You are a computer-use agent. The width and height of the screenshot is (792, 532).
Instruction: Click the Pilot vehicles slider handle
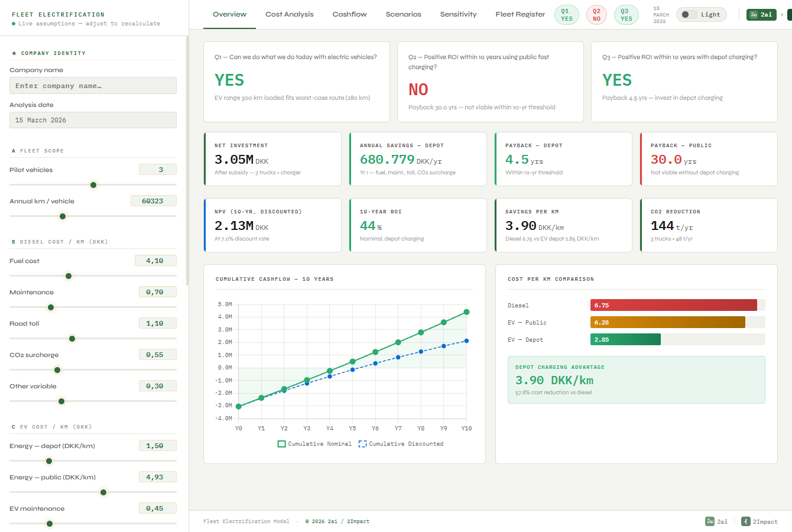point(93,185)
